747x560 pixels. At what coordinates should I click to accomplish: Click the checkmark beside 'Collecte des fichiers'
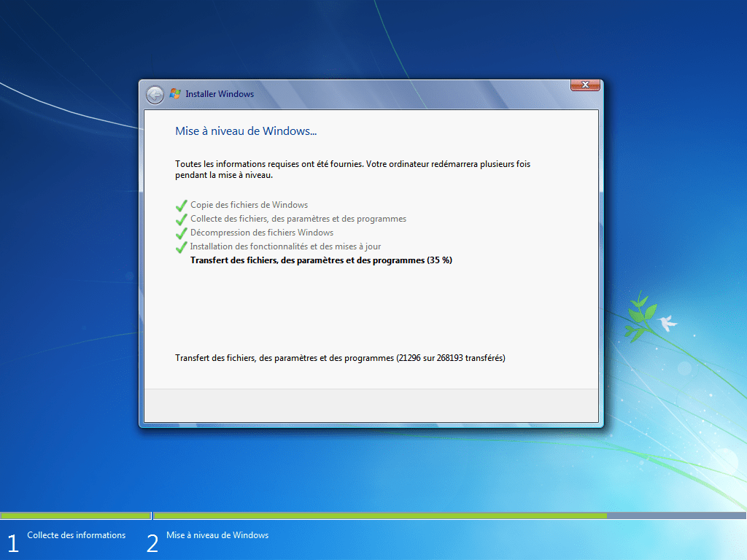[181, 219]
